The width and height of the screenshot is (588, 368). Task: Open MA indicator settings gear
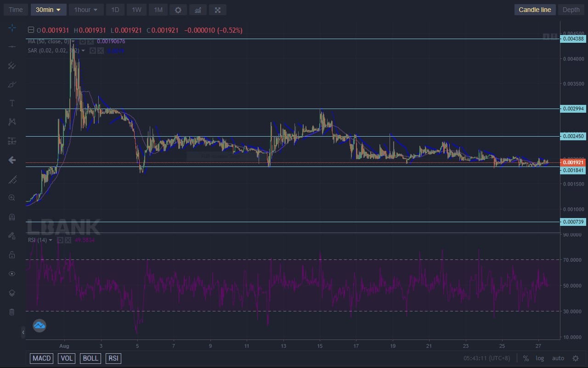click(82, 41)
